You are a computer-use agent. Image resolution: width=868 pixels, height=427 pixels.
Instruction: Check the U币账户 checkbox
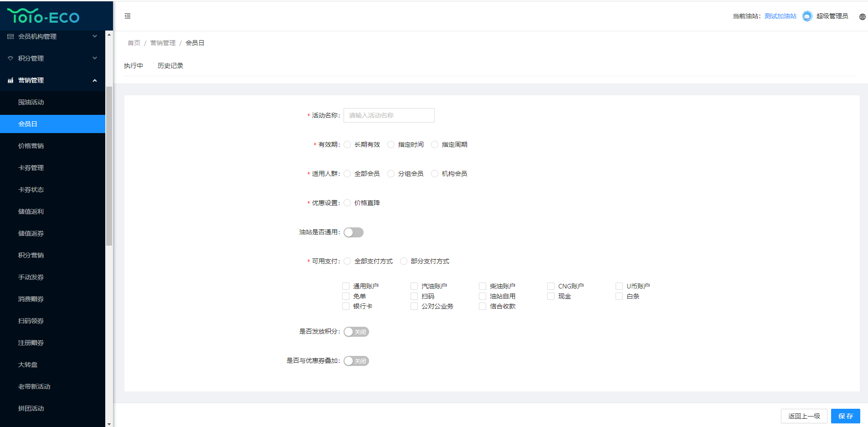point(619,286)
